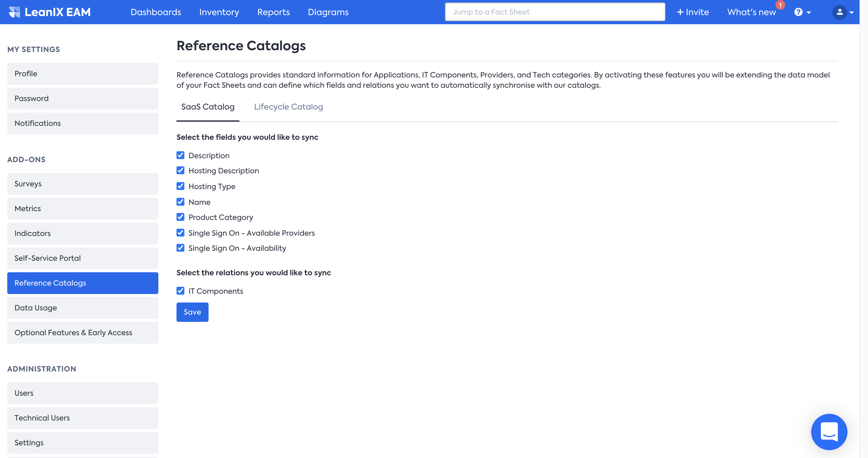Select the SaaS Catalog tab
The height and width of the screenshot is (458, 868).
208,107
